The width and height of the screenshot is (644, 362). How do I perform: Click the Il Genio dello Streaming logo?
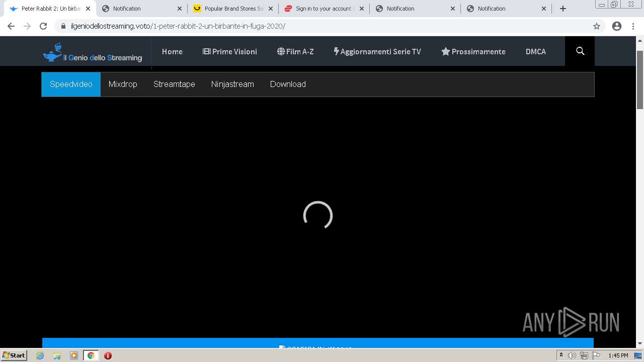[x=93, y=52]
